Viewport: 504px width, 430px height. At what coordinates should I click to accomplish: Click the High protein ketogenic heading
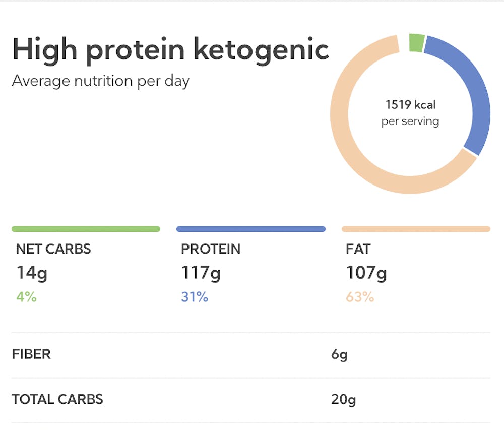(170, 50)
